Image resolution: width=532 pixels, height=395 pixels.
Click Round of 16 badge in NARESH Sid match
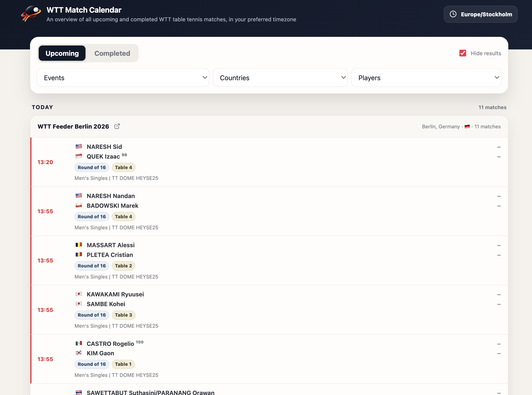tap(92, 168)
